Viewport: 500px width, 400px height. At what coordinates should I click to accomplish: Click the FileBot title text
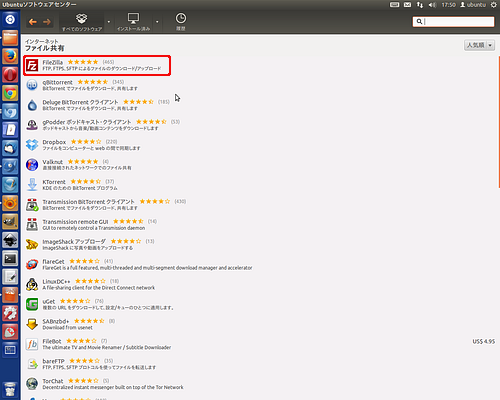52,341
